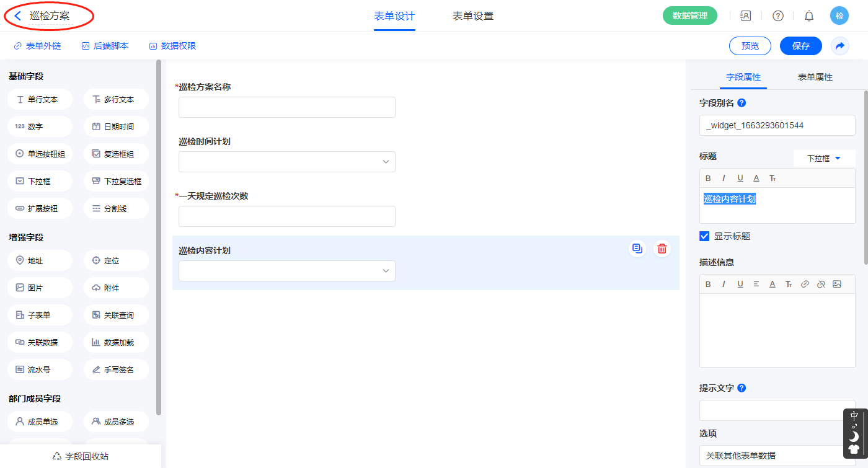Delete the selected 巡检内容计划 field

click(x=662, y=249)
